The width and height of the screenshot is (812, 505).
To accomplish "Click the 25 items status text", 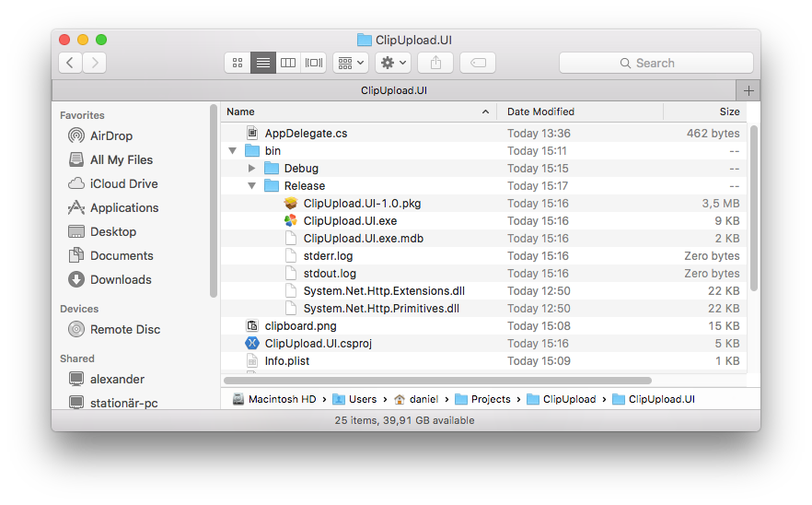I will point(404,420).
